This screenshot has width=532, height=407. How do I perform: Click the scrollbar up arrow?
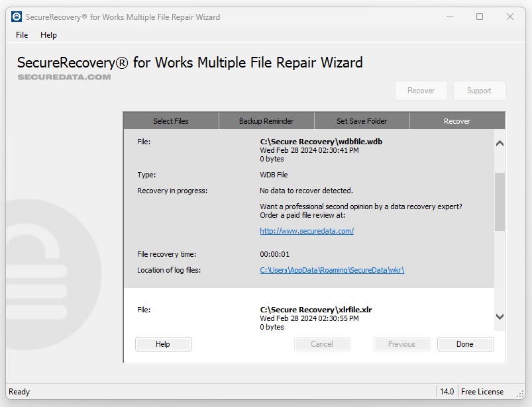coord(500,143)
